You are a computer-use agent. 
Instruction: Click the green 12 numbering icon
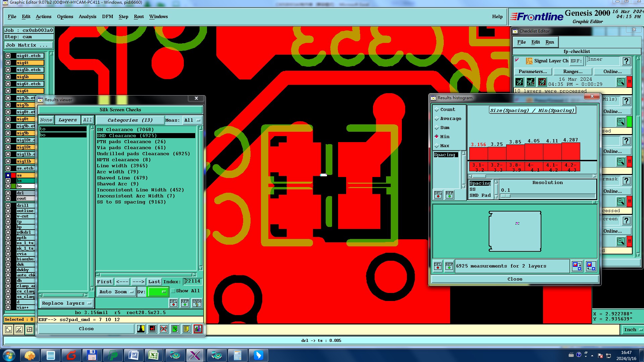coord(175,329)
